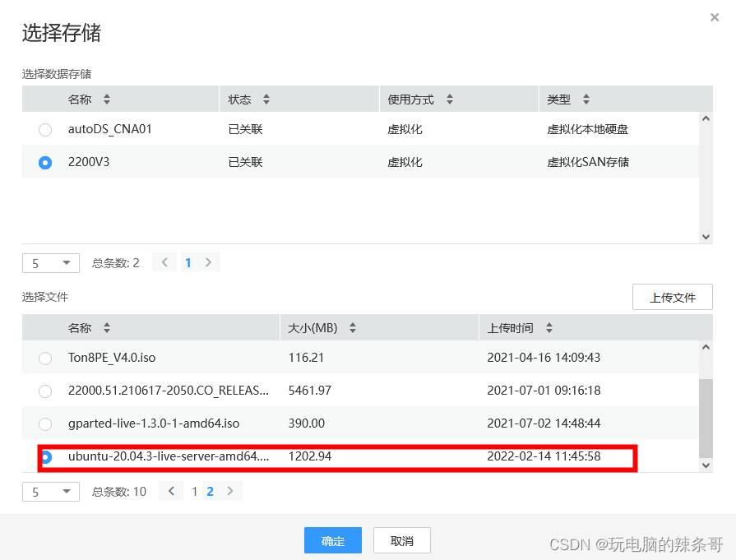Click page 2 in file pagination
736x560 pixels.
coord(211,492)
